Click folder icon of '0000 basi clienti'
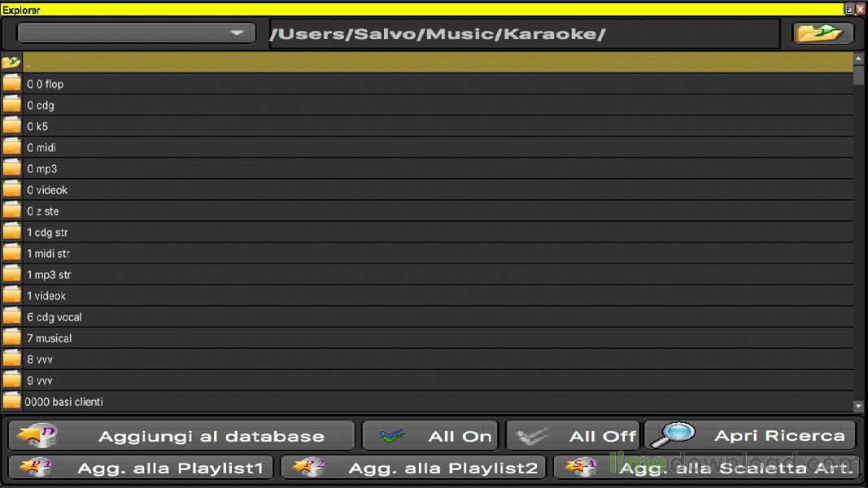Viewport: 868px width, 488px height. [x=11, y=401]
